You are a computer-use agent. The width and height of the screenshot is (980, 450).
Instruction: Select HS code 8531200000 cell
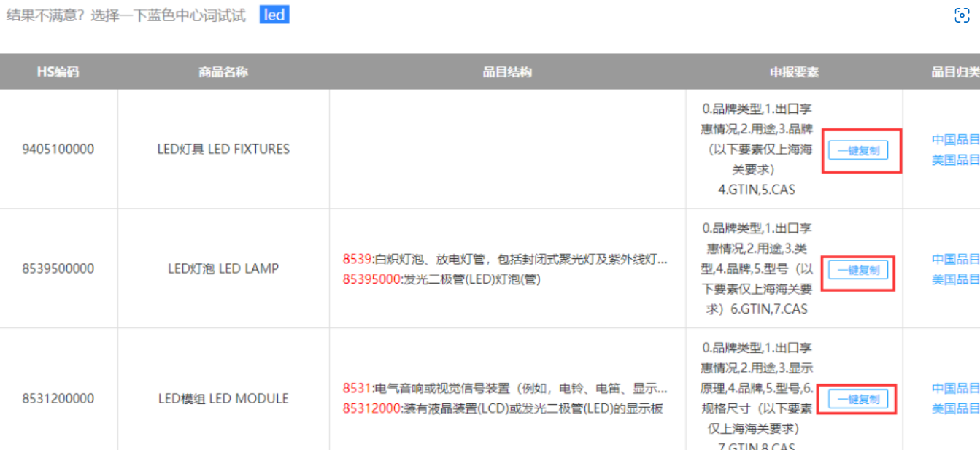tap(58, 399)
